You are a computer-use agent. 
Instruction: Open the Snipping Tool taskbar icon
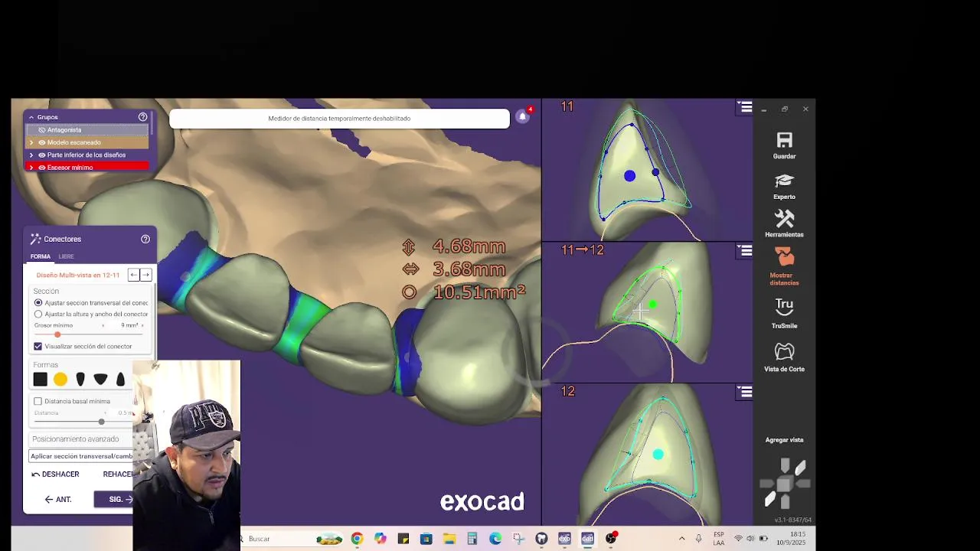[518, 539]
